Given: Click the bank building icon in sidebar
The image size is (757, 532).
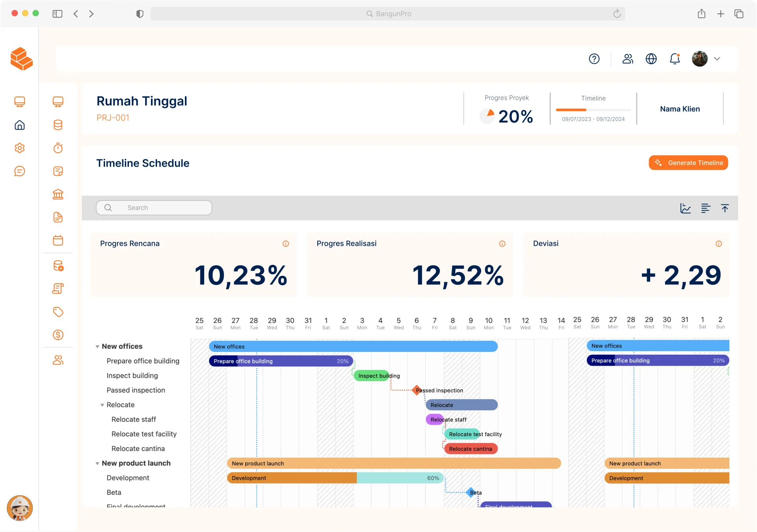Looking at the screenshot, I should point(58,194).
